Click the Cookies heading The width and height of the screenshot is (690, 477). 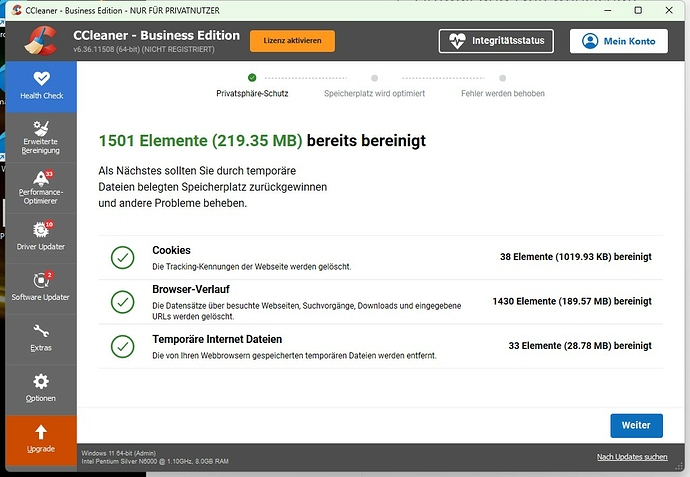coord(172,250)
